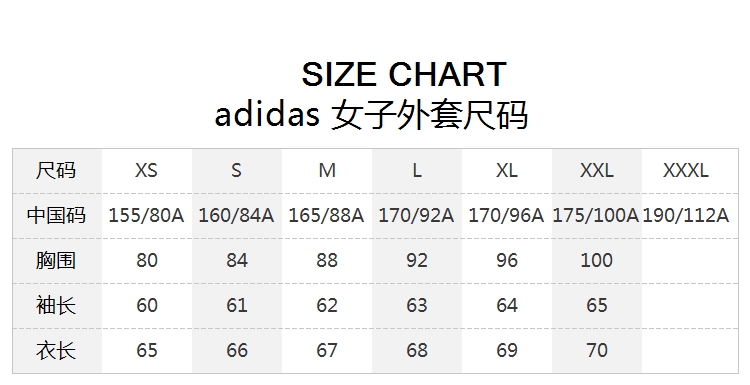
Task: Click garment length 70 under XXL
Action: pyautogui.click(x=596, y=350)
